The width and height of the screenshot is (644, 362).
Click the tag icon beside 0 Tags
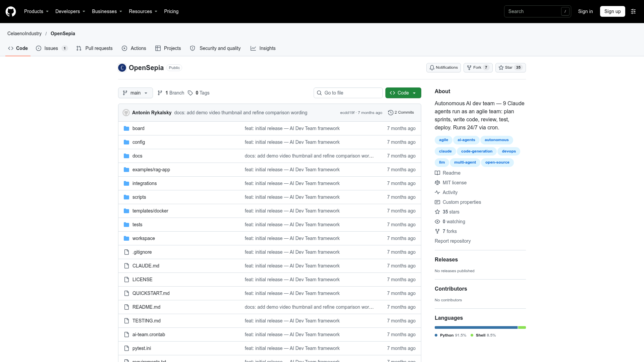(x=190, y=93)
